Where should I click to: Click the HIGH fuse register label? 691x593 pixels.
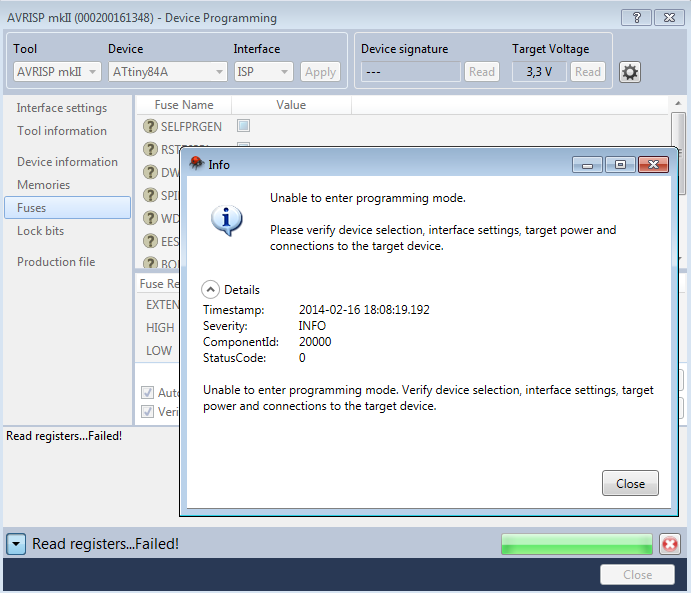(160, 327)
